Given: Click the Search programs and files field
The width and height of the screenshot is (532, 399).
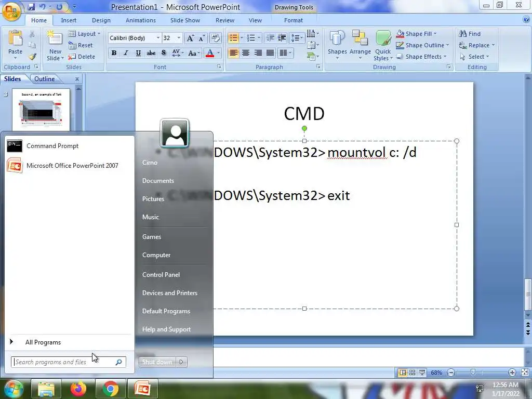Looking at the screenshot, I should [x=69, y=362].
